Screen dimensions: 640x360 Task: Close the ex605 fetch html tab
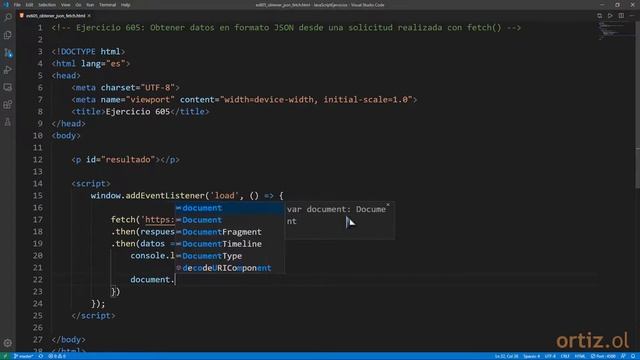tap(89, 16)
